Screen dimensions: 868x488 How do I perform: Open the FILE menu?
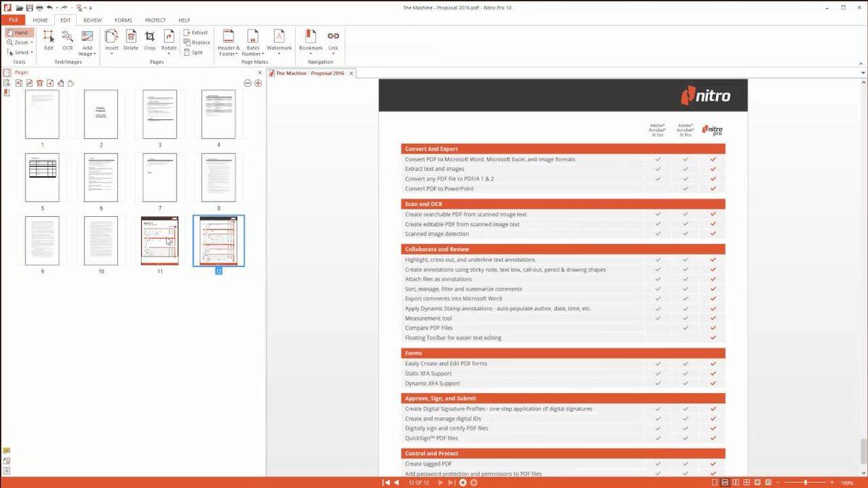[12, 20]
